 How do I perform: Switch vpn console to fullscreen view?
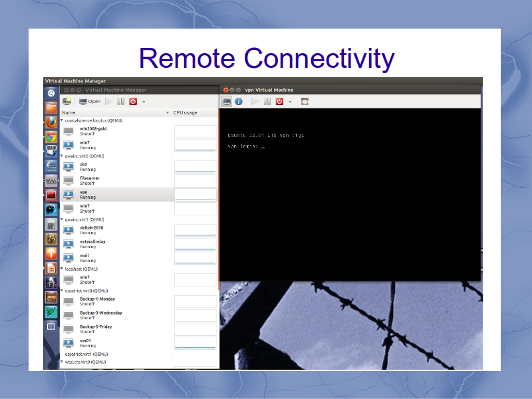[x=305, y=102]
